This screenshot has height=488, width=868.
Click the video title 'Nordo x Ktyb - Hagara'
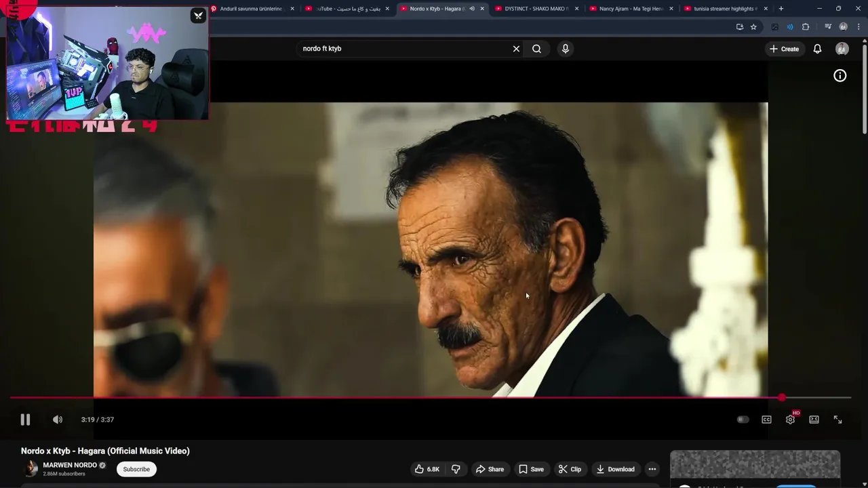click(105, 451)
